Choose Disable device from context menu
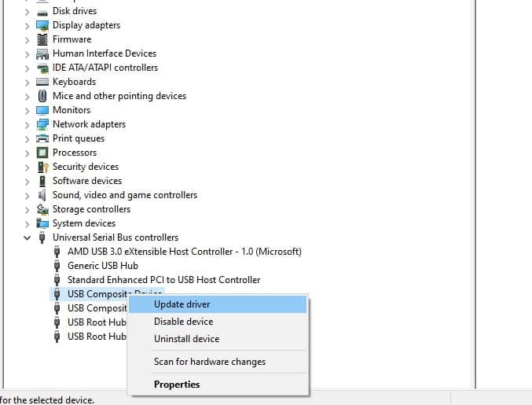532x405 pixels. click(x=218, y=322)
